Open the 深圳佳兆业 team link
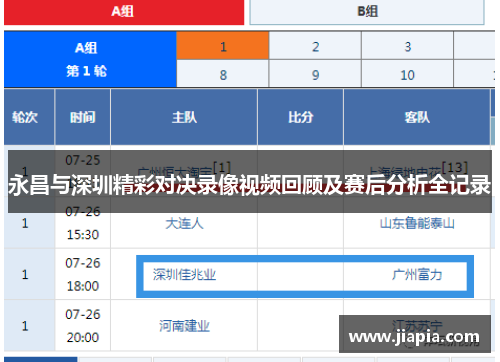This screenshot has height=362, width=500. click(x=184, y=275)
